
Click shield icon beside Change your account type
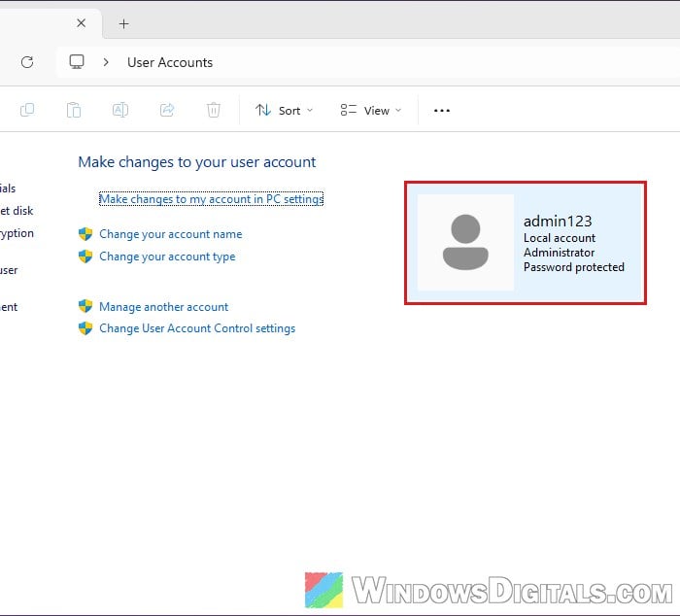[85, 257]
